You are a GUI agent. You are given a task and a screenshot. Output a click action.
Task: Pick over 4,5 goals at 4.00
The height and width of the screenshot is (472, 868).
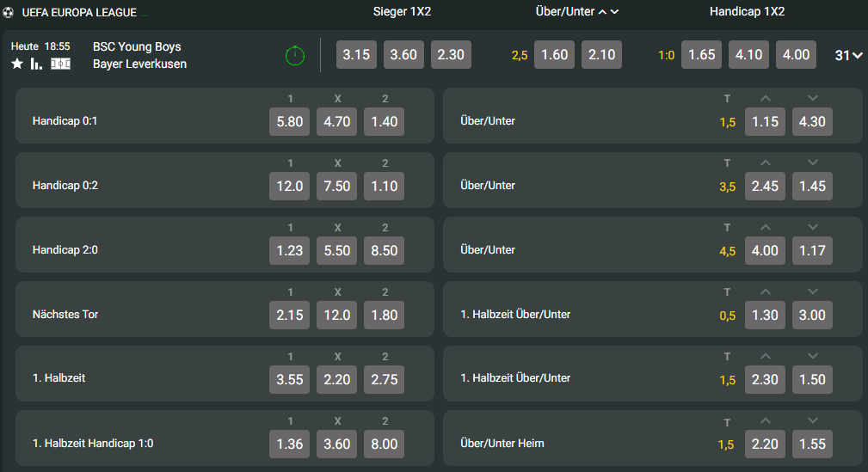click(765, 250)
